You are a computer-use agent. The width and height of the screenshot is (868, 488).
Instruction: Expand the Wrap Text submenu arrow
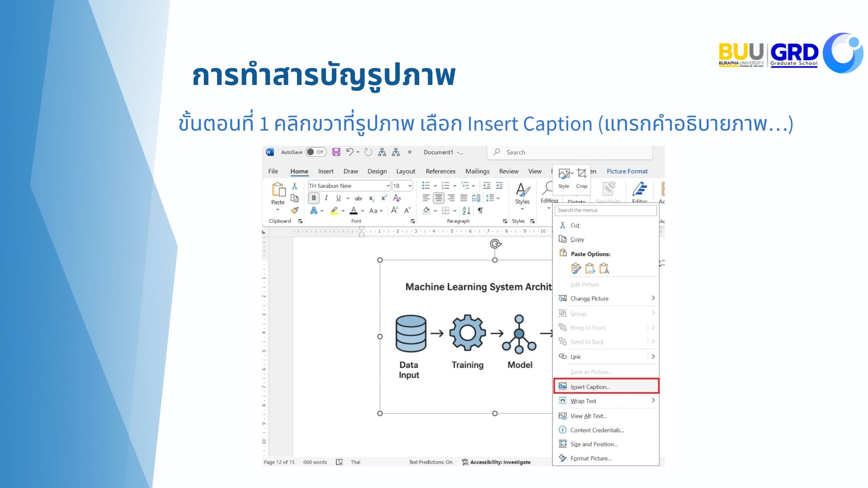tap(653, 401)
